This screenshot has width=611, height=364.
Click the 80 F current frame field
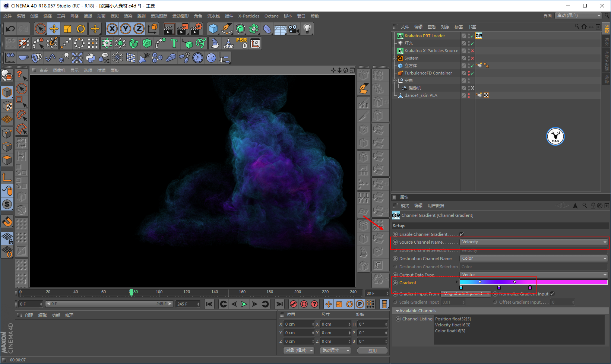(x=377, y=293)
